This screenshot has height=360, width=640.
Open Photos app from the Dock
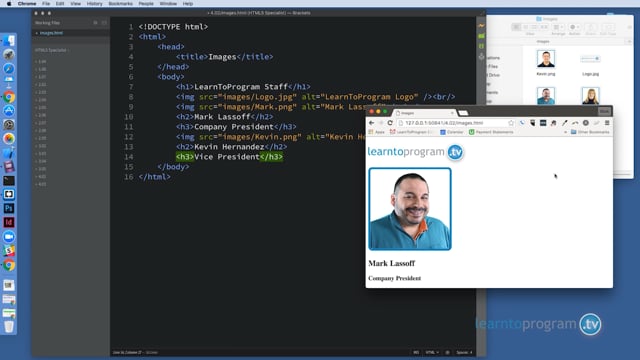(9, 139)
